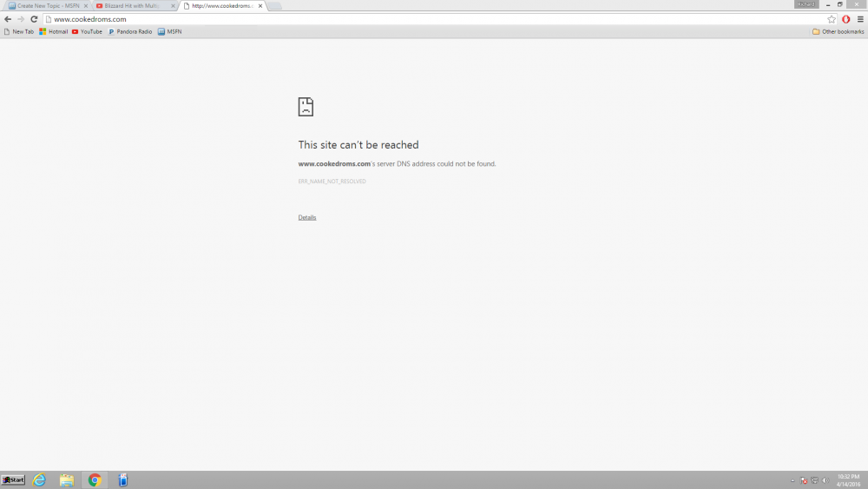This screenshot has height=489, width=868.
Task: Open the Hotmail bookmark
Action: click(54, 31)
